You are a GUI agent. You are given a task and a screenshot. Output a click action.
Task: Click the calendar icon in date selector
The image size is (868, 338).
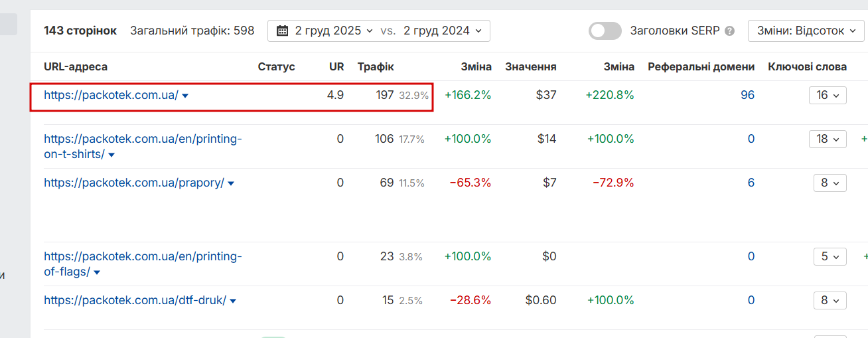(x=283, y=31)
